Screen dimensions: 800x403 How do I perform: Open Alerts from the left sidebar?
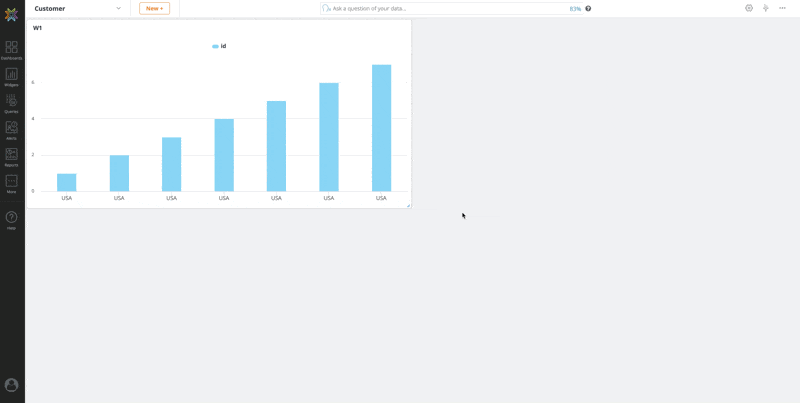click(11, 130)
